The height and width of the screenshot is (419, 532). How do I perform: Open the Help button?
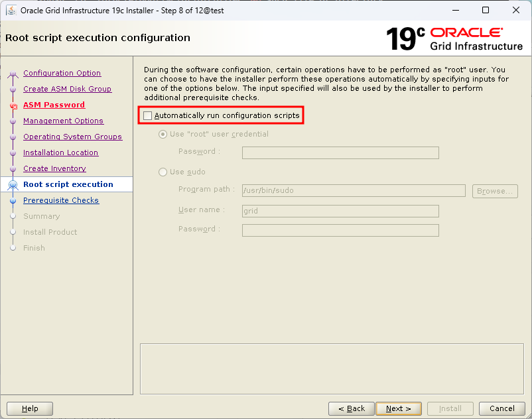pos(30,408)
